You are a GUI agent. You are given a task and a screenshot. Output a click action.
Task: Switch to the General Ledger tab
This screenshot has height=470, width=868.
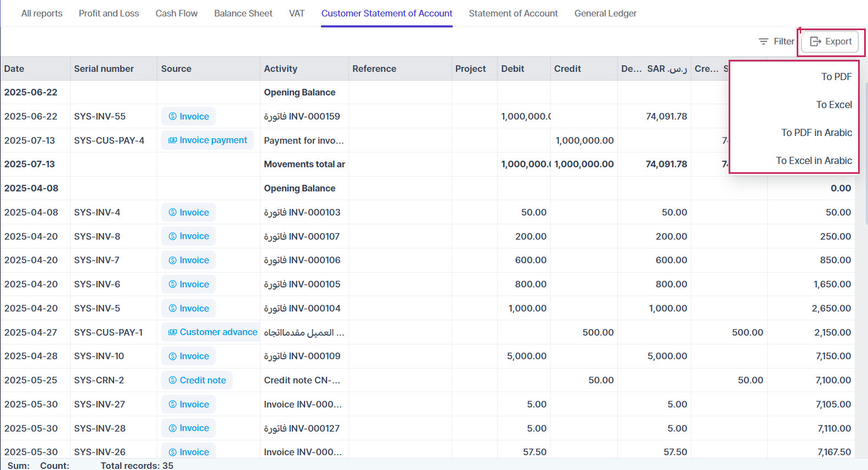(x=605, y=13)
